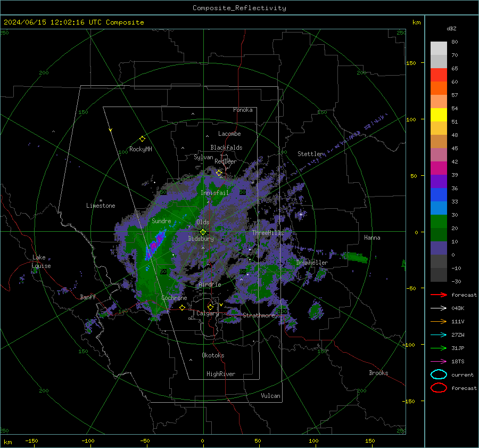This screenshot has height=448, width=479.
Task: Click the Okotoks city label
Action: [213, 355]
